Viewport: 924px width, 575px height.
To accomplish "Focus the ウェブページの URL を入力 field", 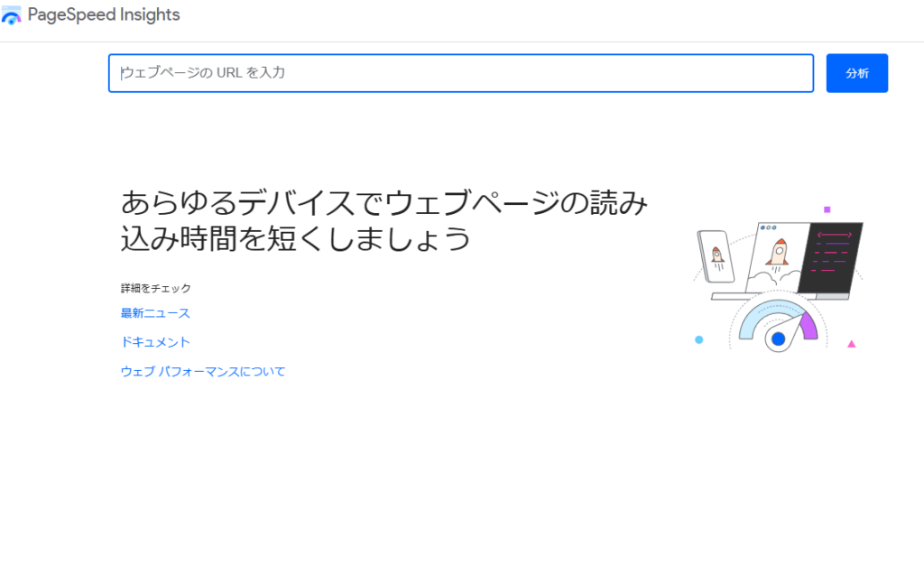I will point(461,73).
